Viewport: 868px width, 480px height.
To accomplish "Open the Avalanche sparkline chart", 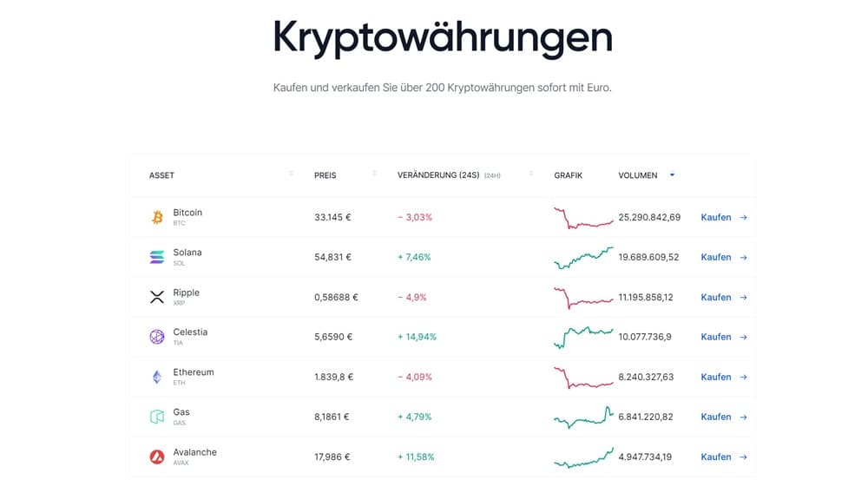I will pos(583,457).
